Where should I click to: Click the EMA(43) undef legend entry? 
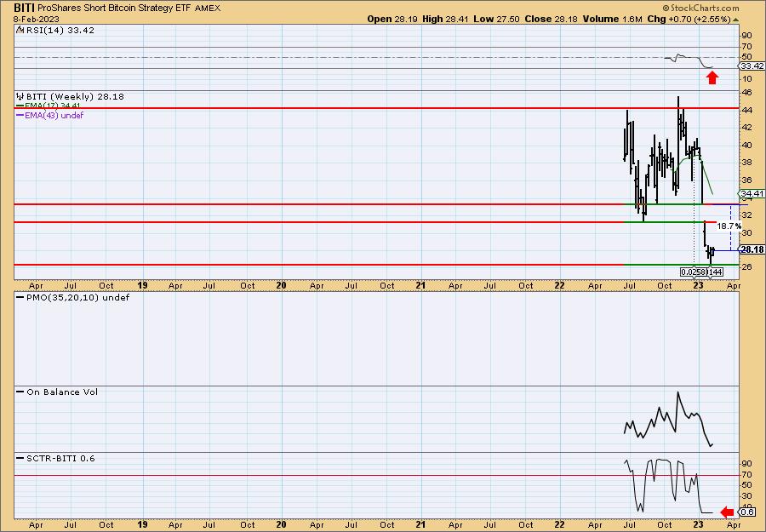(50, 115)
